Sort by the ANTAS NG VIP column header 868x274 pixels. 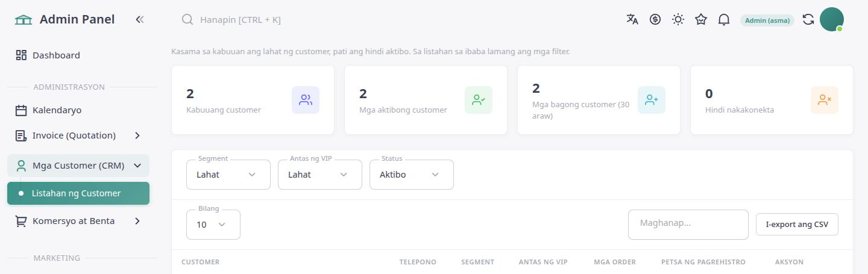(543, 262)
